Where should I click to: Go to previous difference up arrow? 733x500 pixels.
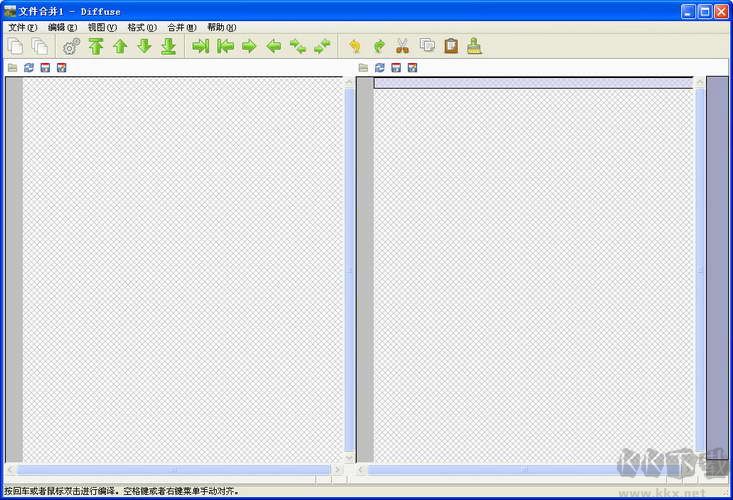[x=120, y=46]
